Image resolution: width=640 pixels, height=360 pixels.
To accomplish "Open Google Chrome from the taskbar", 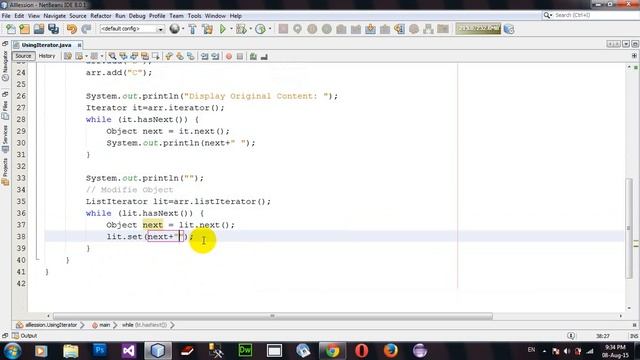I will pos(332,350).
